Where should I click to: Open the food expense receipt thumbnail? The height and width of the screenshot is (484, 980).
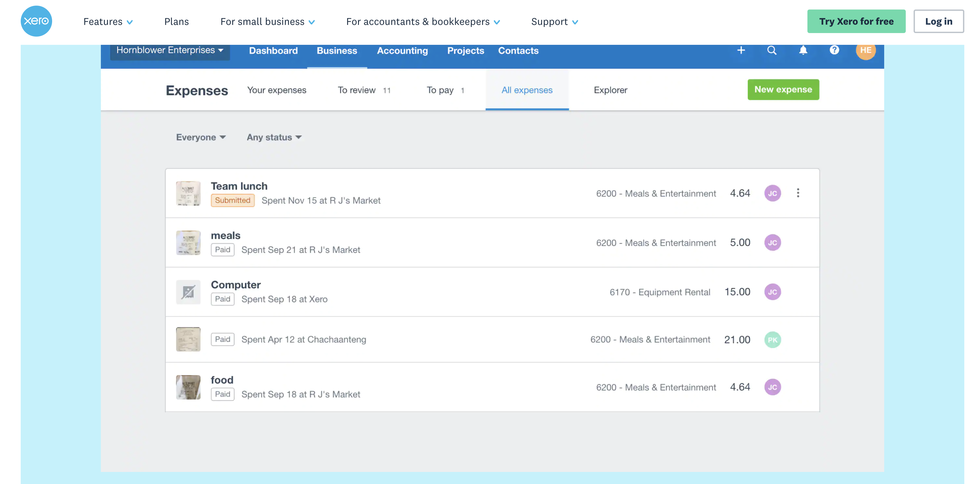click(188, 387)
